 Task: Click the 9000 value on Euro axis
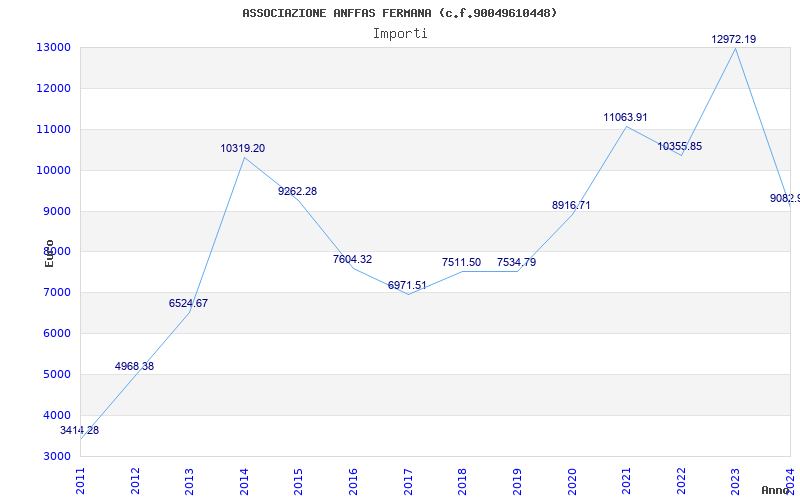tap(56, 211)
